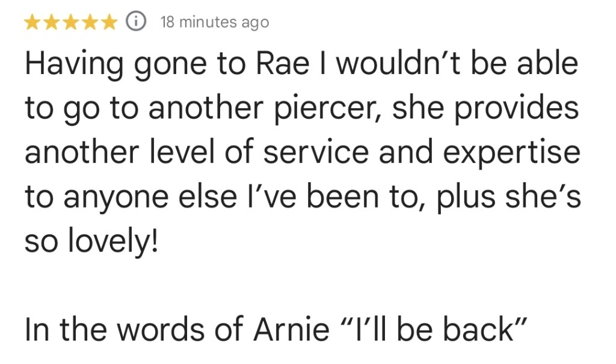Click the words "plus she's"
This screenshot has height=364, width=616.
pyautogui.click(x=513, y=197)
